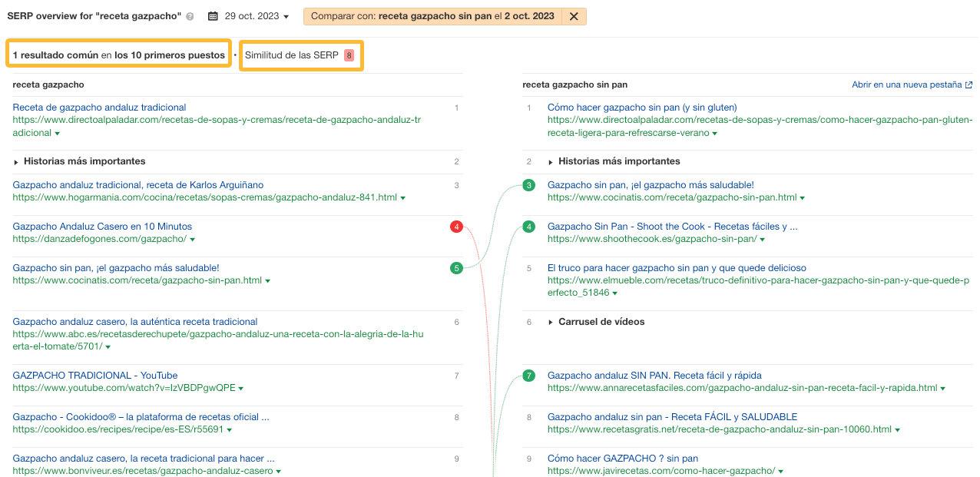980x477 pixels.
Task: Open the 29 oct. 2023 date picker
Action: [x=248, y=16]
